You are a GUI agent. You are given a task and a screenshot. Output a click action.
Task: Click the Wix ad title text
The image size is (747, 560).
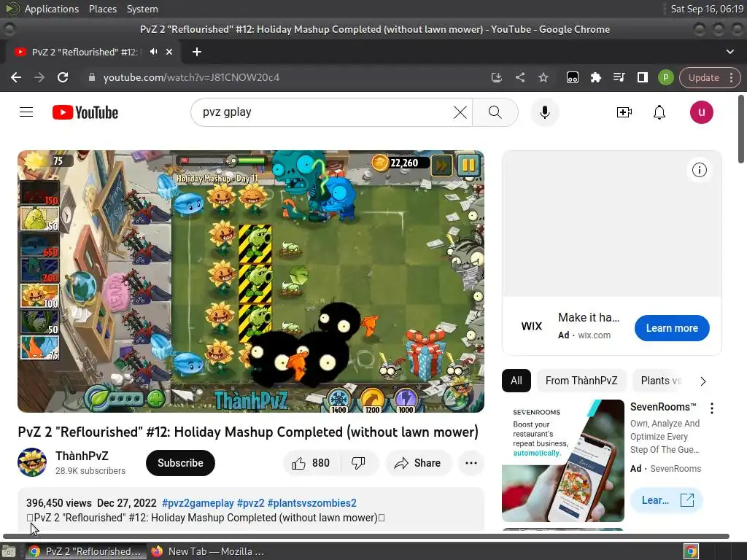[589, 317]
